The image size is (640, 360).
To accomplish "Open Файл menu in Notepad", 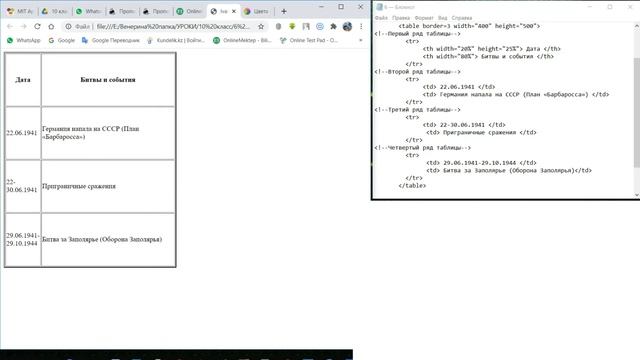I will point(381,18).
